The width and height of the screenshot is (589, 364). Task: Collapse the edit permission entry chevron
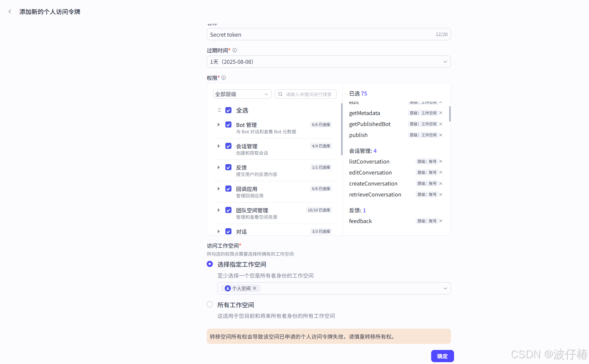pos(441,102)
